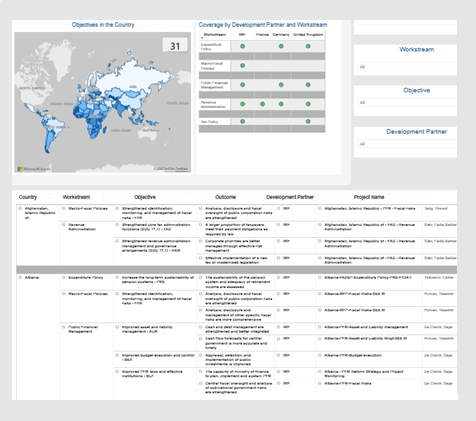Click project Albania-PFM-Asset and Liability management
476x421 pixels.
tap(366, 327)
